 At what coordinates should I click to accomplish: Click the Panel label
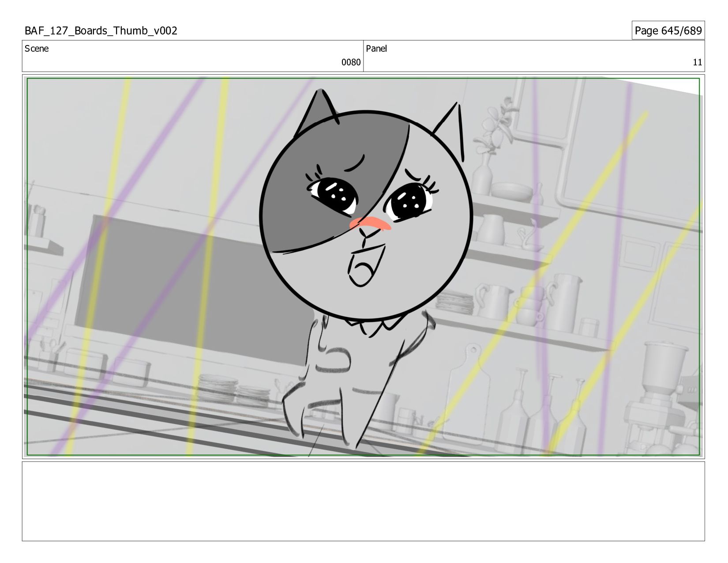point(376,49)
